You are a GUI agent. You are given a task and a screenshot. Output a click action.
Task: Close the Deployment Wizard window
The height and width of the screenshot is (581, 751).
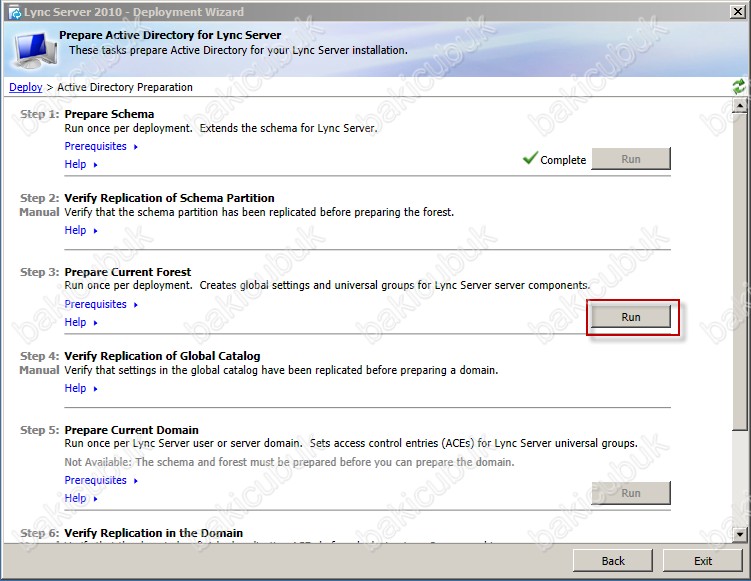pyautogui.click(x=738, y=12)
